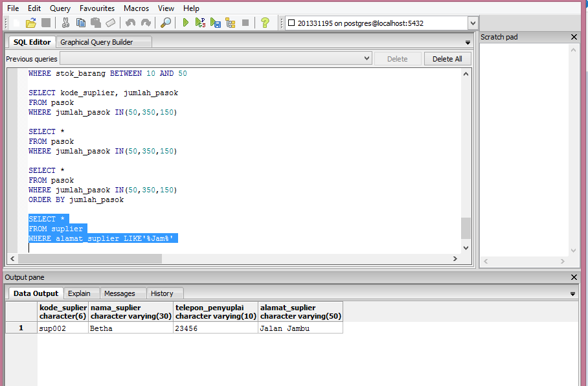Image resolution: width=588 pixels, height=386 pixels.
Task: Open the SQL Editor options chevron
Action: [x=468, y=41]
